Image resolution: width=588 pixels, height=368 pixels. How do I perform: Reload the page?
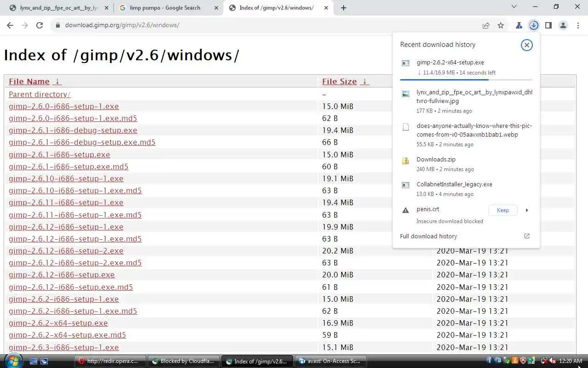[40, 25]
